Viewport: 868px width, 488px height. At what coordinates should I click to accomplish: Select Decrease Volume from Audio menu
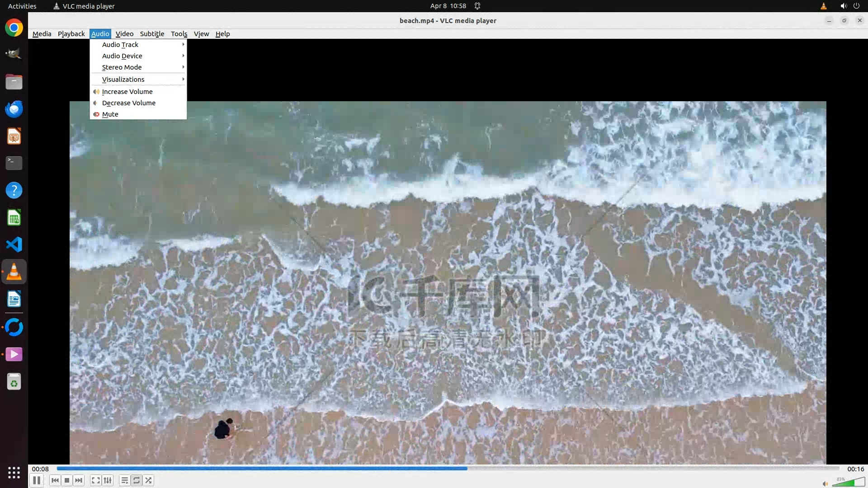click(129, 103)
